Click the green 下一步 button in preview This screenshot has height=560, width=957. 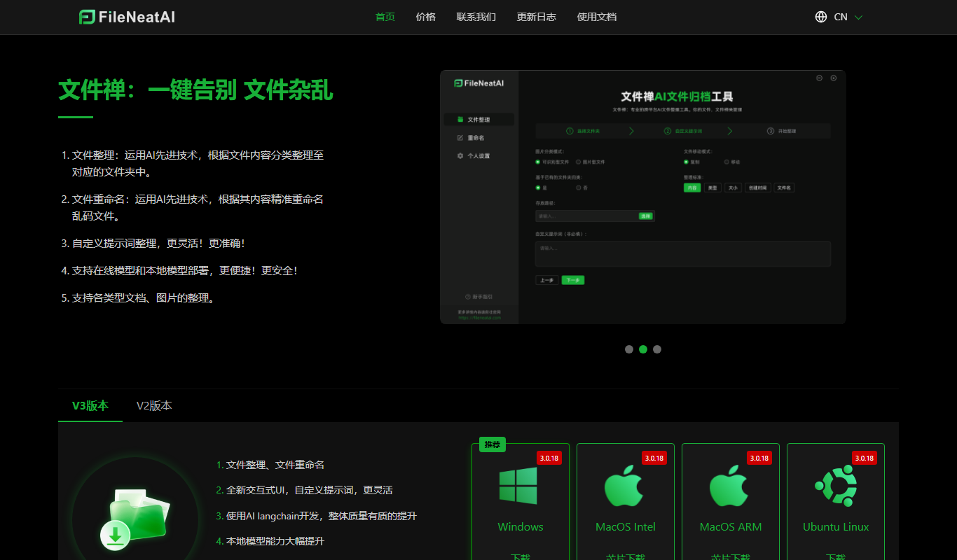[573, 280]
